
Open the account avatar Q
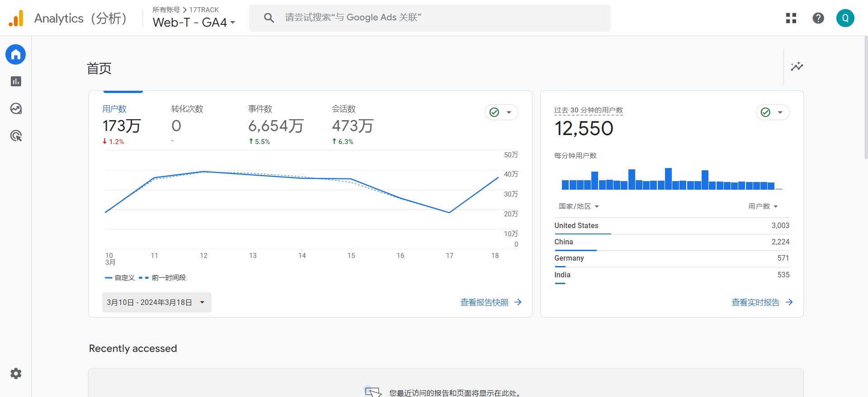[x=845, y=18]
